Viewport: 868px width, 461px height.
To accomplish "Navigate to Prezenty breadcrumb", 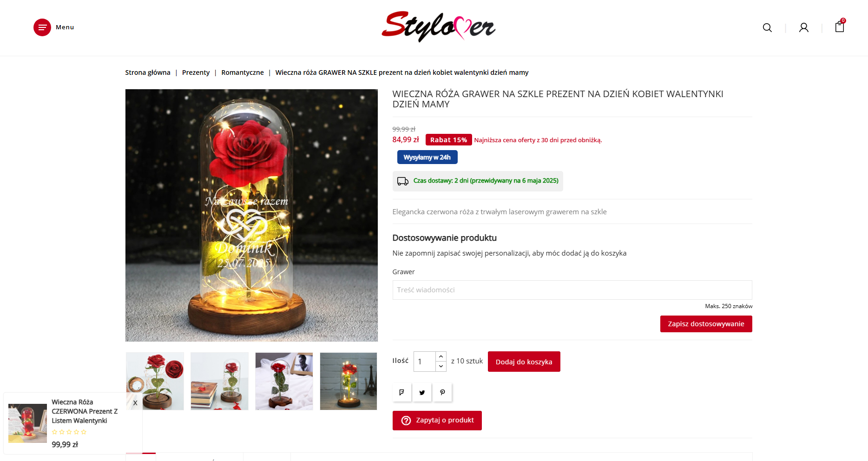I will pos(196,72).
